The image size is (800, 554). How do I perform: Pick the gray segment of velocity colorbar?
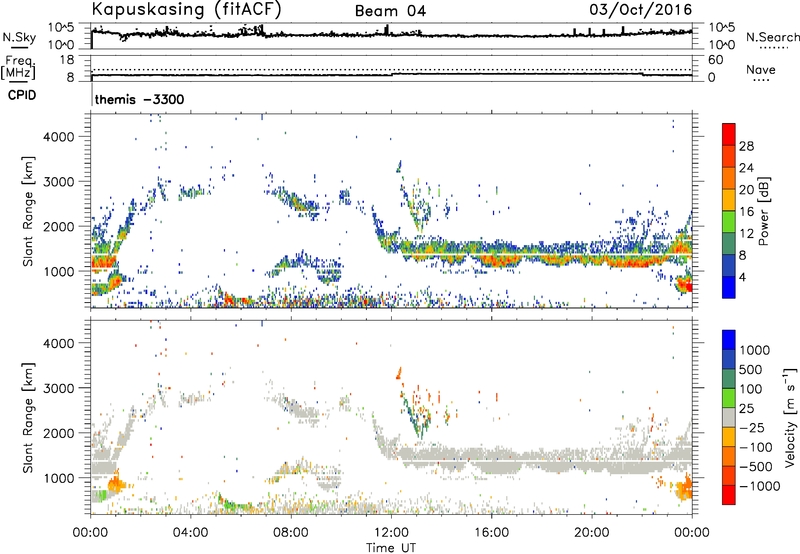pyautogui.click(x=729, y=418)
